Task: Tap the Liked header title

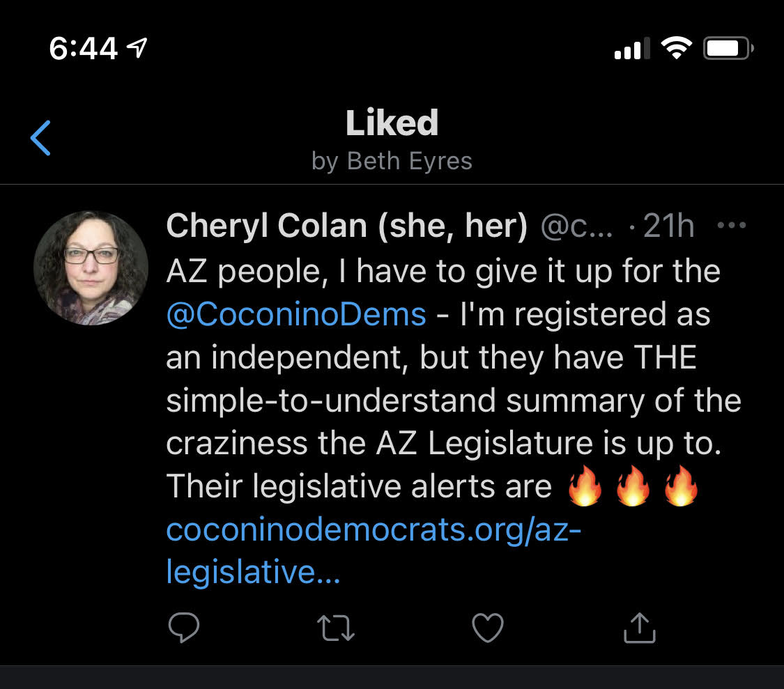Action: 392,123
